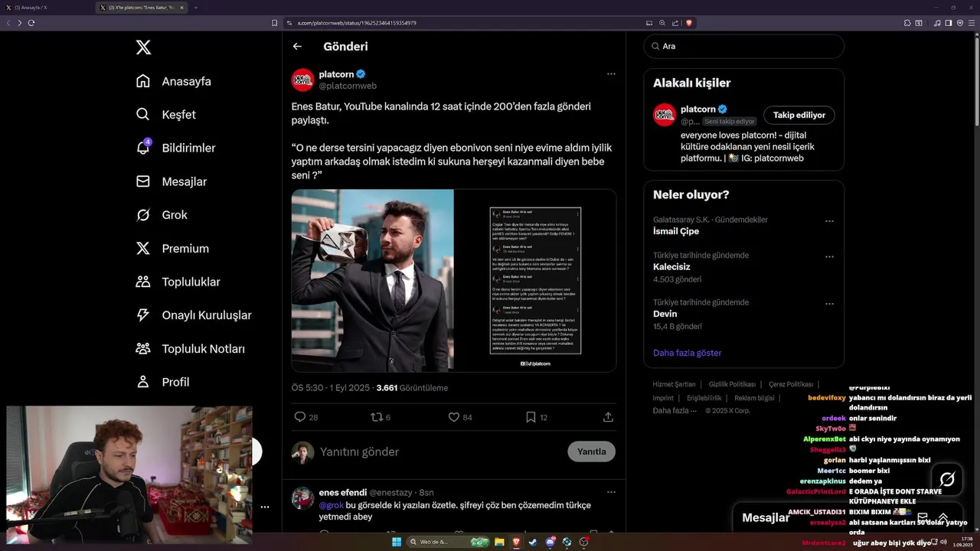Open the @grok mention link
980x551 pixels.
[332, 505]
